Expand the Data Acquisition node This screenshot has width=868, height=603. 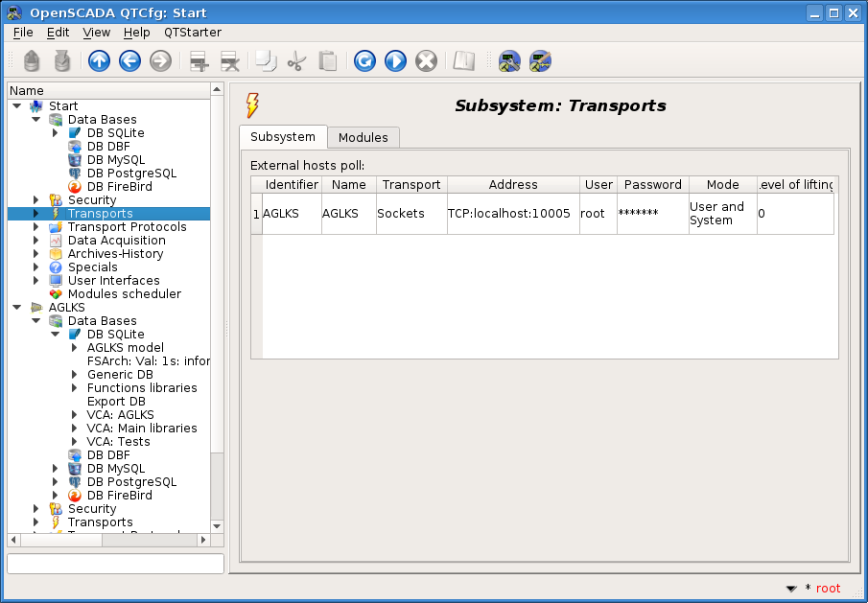[x=36, y=240]
